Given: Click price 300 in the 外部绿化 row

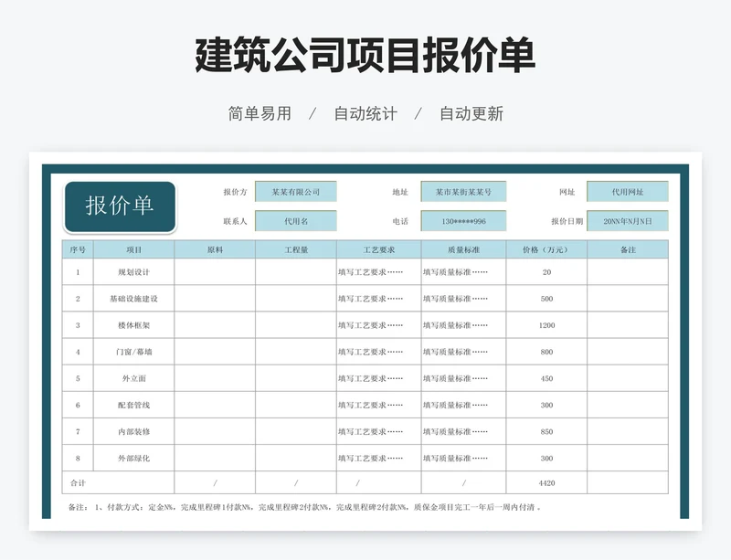Looking at the screenshot, I should (546, 458).
